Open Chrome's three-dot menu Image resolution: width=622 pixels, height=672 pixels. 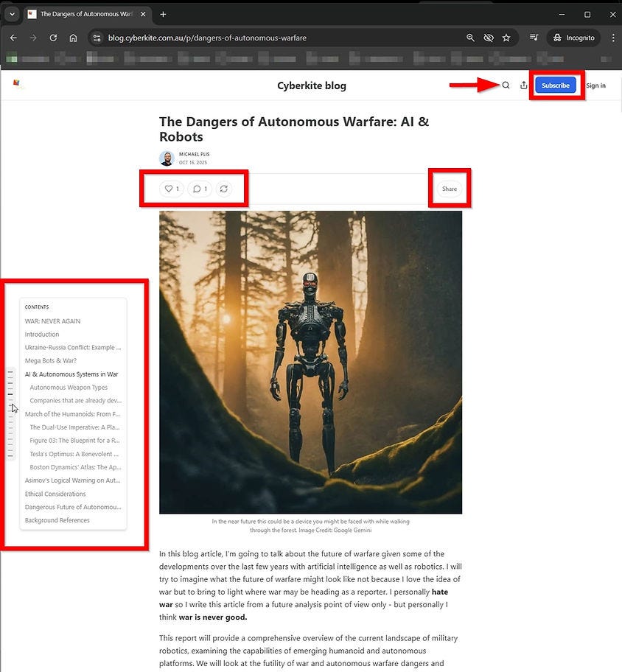point(613,38)
